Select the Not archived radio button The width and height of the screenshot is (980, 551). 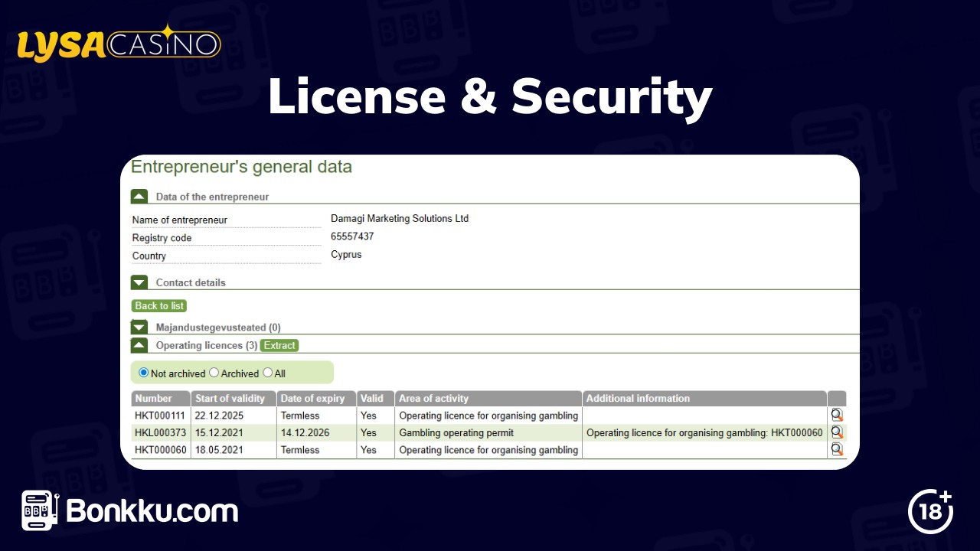[143, 373]
